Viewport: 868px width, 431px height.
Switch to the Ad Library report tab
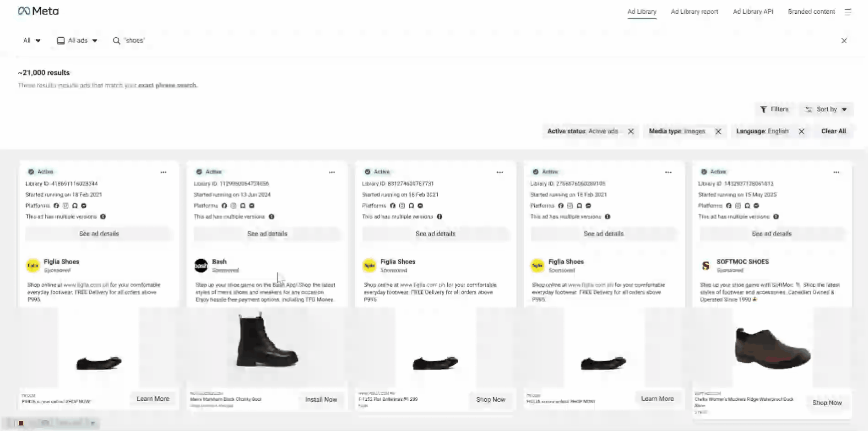coord(694,11)
